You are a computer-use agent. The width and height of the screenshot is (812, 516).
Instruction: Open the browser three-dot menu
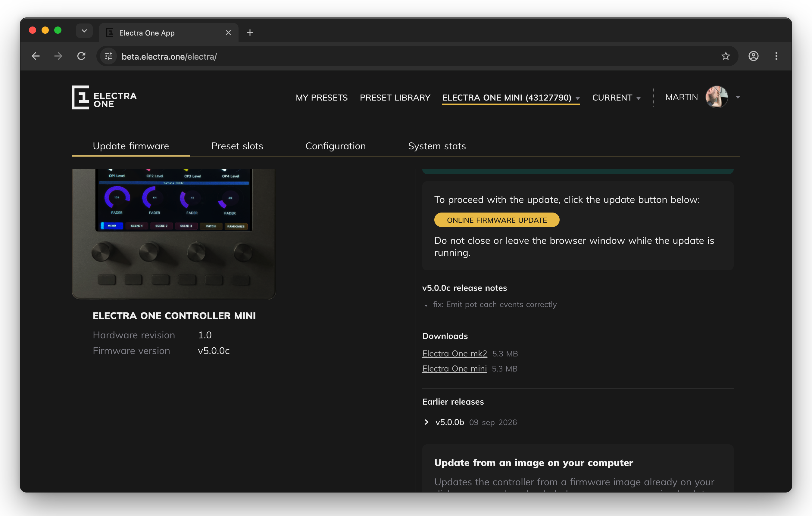[776, 56]
